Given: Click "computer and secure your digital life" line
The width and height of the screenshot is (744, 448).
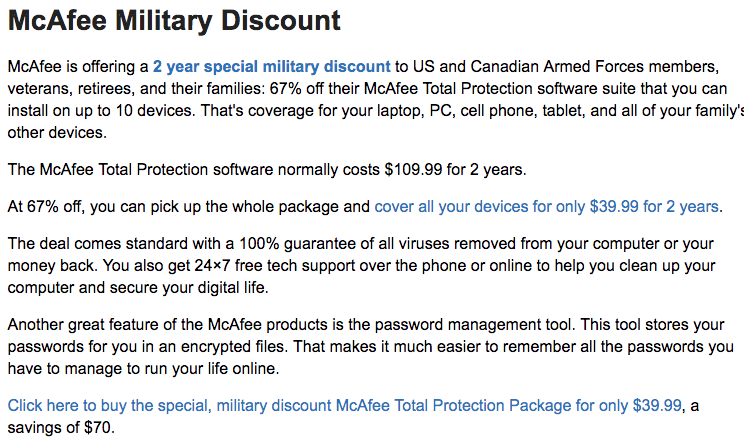Looking at the screenshot, I should point(138,288).
